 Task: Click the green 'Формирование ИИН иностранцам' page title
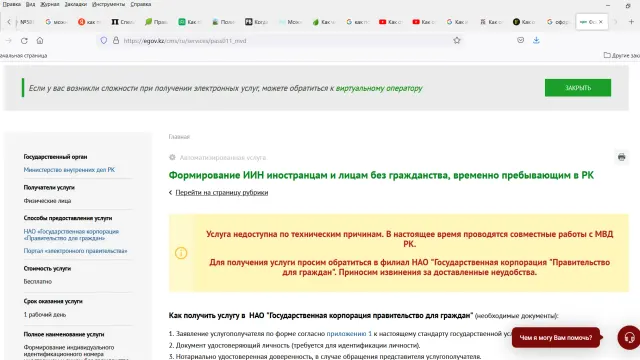point(381,175)
